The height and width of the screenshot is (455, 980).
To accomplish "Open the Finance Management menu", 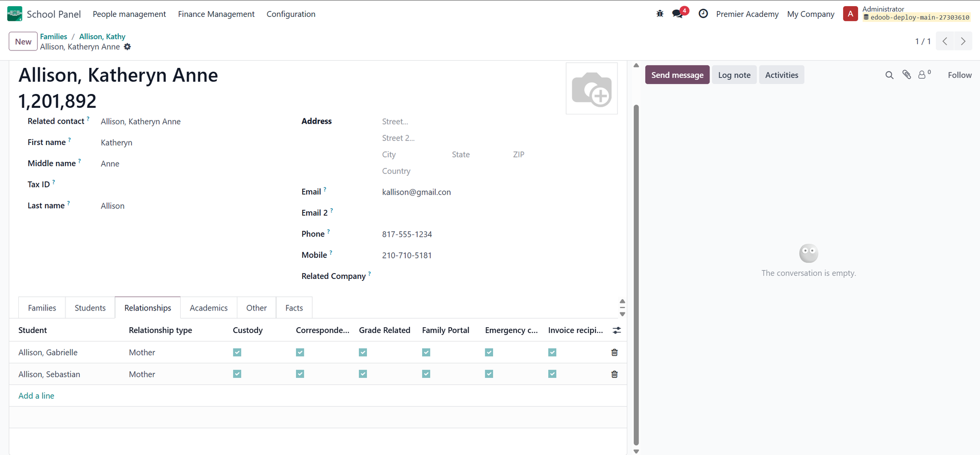I will tap(216, 14).
